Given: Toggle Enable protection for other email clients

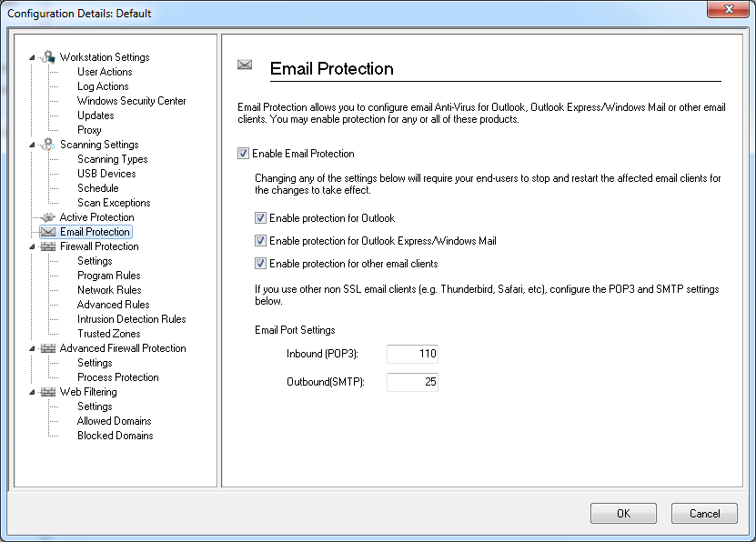Looking at the screenshot, I should coord(261,264).
